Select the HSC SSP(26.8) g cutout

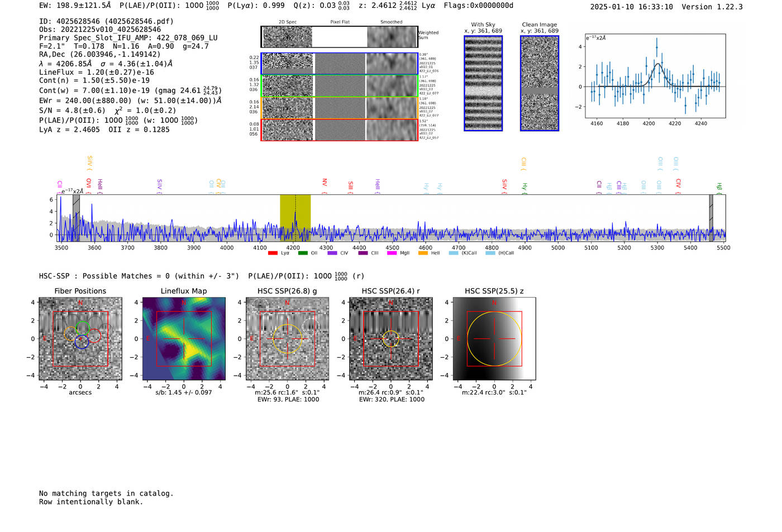click(287, 338)
